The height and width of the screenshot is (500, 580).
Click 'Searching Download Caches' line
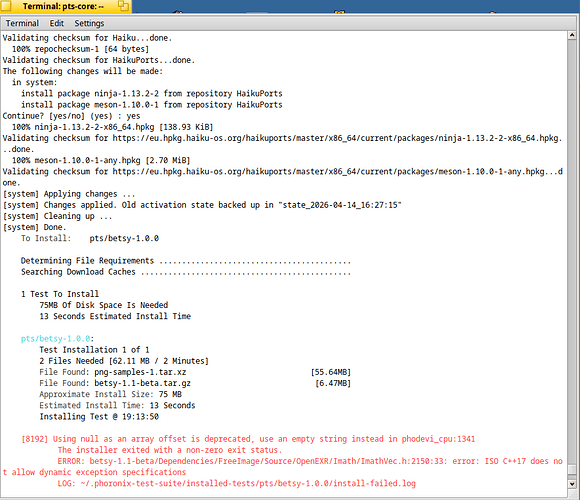tap(186, 272)
